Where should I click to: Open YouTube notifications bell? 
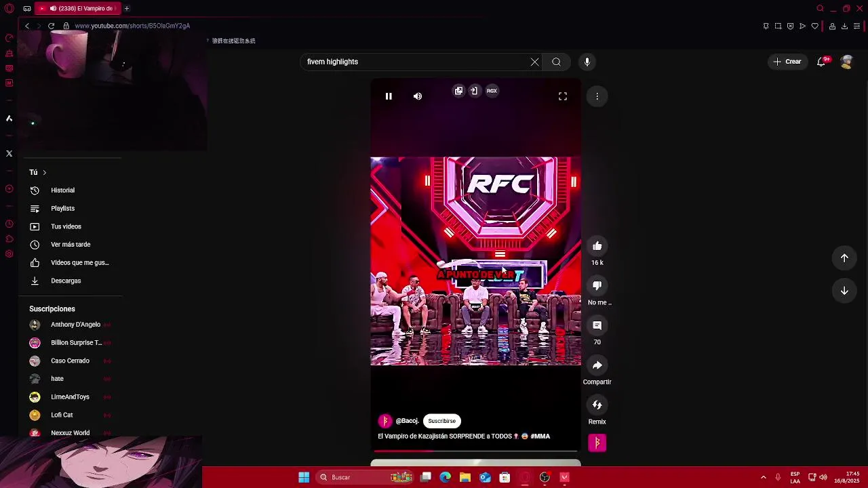[x=821, y=62]
